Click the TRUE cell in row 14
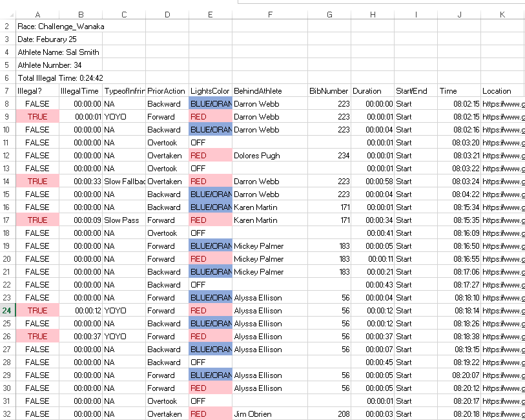The image size is (525, 420). click(x=37, y=181)
